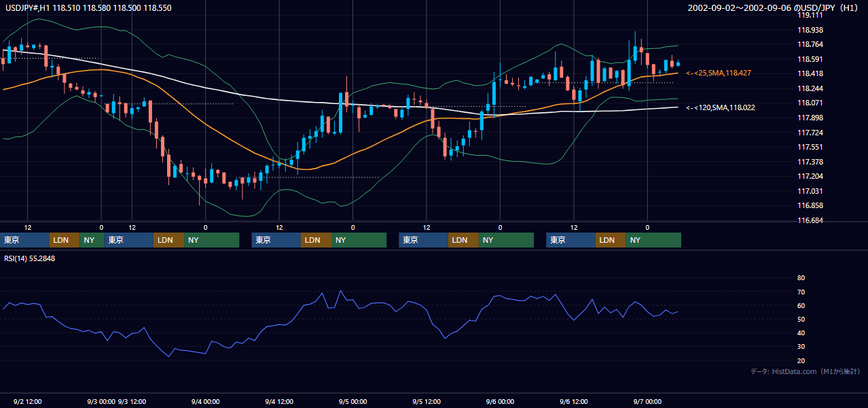The width and height of the screenshot is (868, 408).
Task: Click price axis label 117.898
Action: [810, 118]
